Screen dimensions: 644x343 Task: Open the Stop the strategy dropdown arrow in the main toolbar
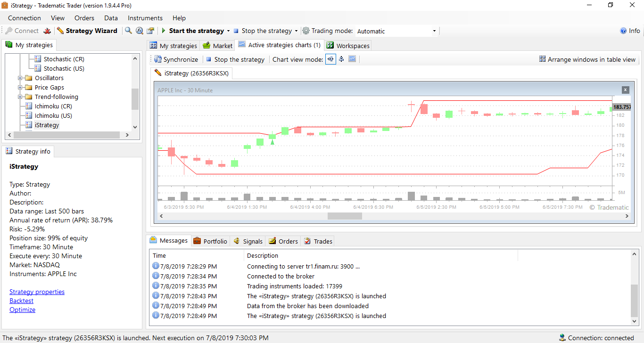[x=296, y=31]
